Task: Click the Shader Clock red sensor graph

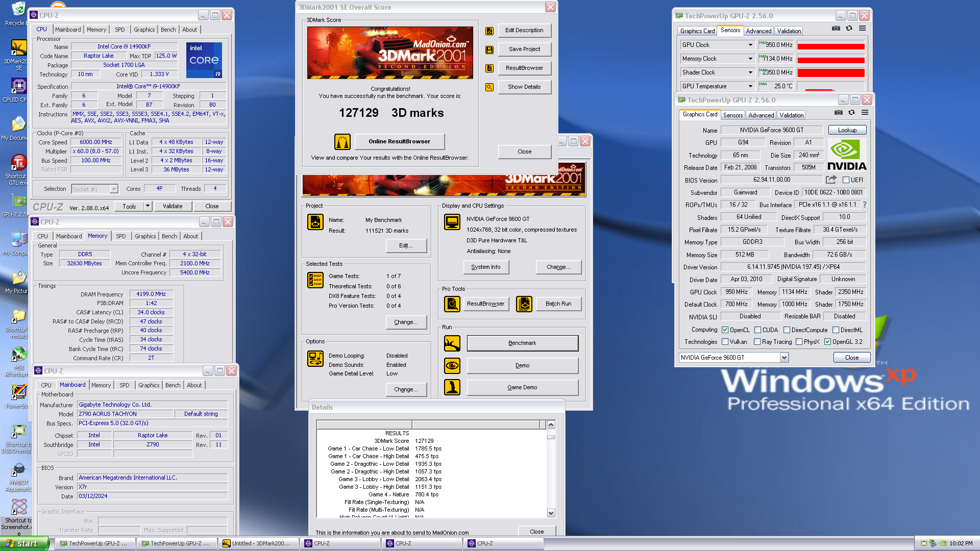Action: click(x=830, y=73)
